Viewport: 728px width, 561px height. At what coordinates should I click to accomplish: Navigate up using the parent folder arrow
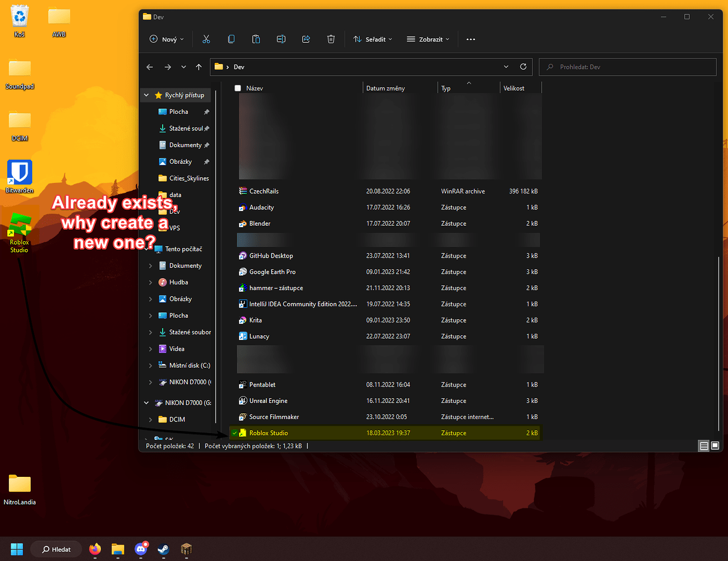point(199,67)
